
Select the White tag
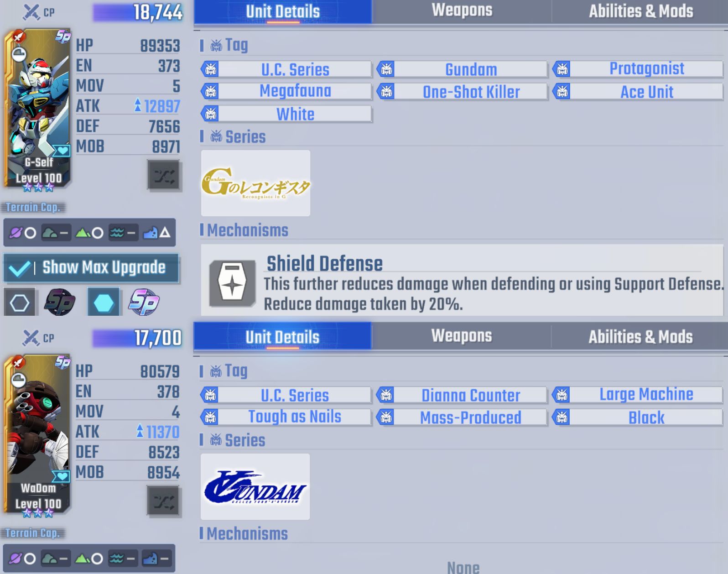pos(286,114)
